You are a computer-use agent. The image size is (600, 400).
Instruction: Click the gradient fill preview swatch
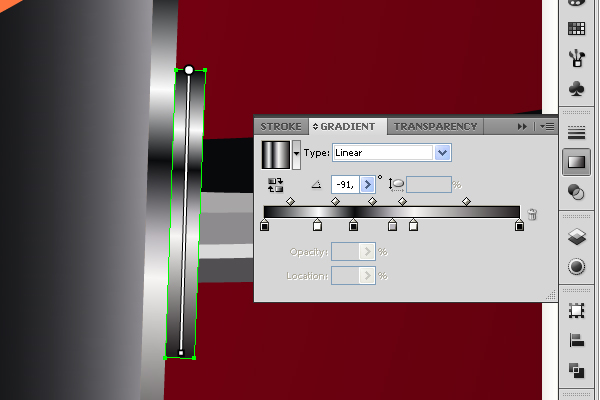(x=276, y=155)
